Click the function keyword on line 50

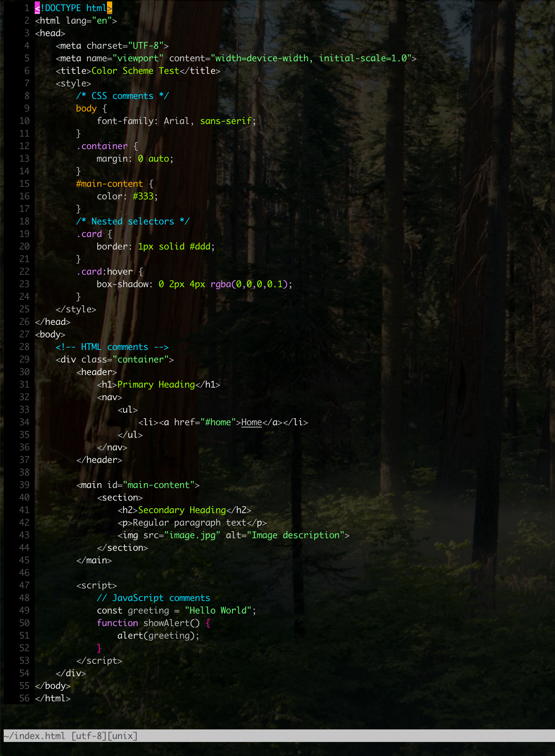click(117, 623)
